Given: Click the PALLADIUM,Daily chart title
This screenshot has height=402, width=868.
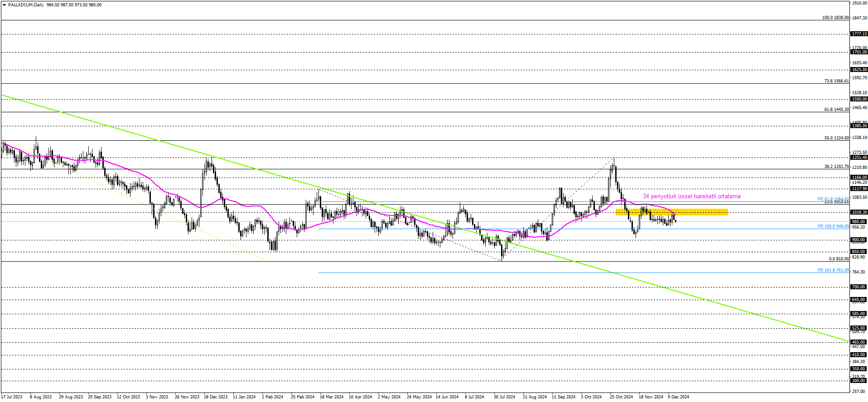Looking at the screenshot, I should coord(26,5).
